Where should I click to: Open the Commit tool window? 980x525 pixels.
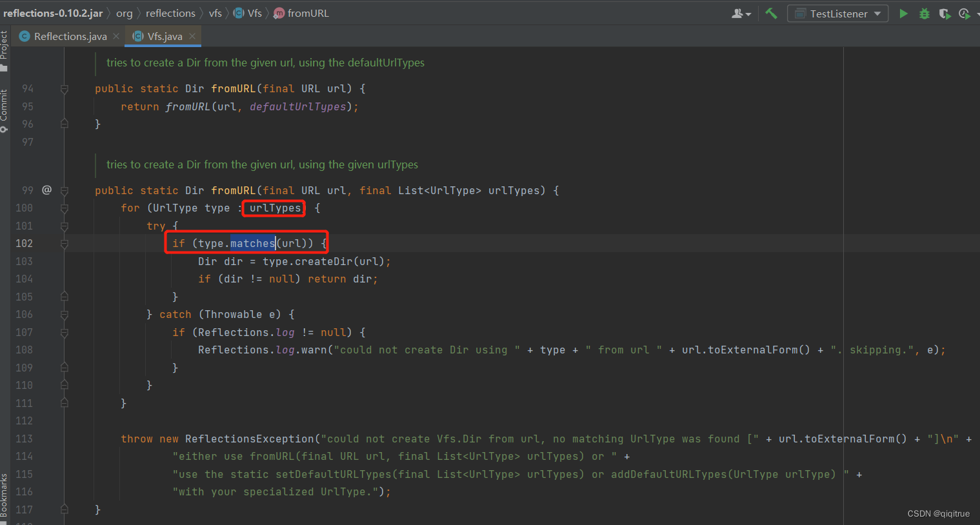tap(5, 105)
